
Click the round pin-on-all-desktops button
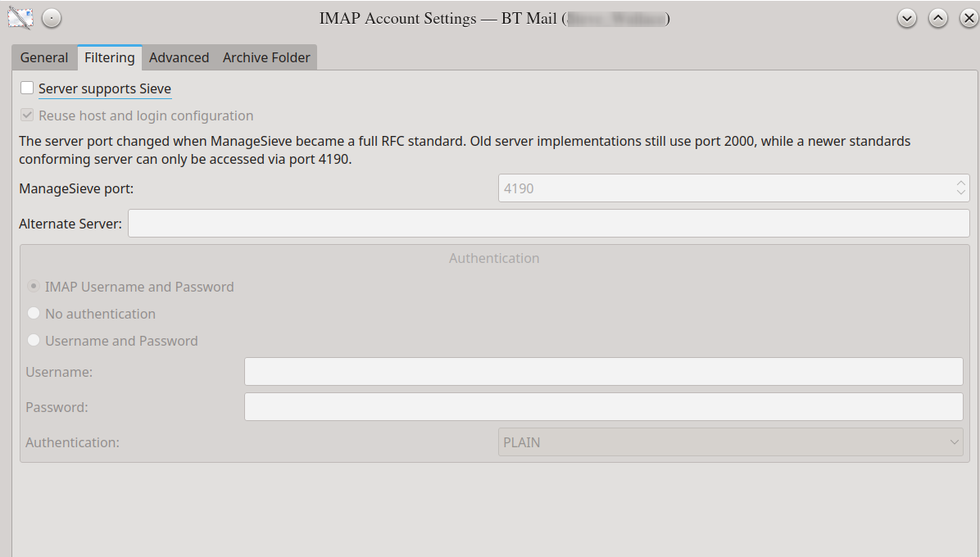click(52, 18)
